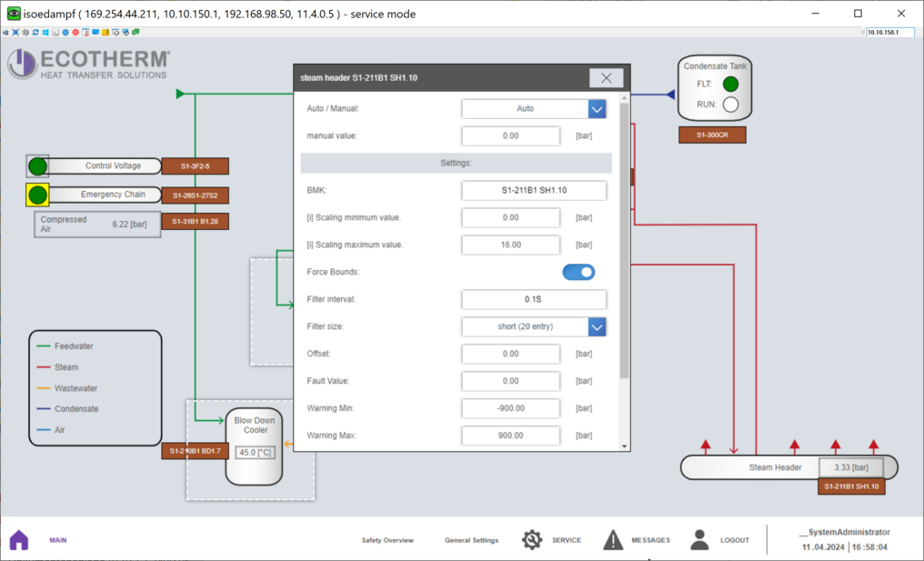This screenshot has height=561, width=924.
Task: Click the blue info status icon in toolbar
Action: [65, 33]
